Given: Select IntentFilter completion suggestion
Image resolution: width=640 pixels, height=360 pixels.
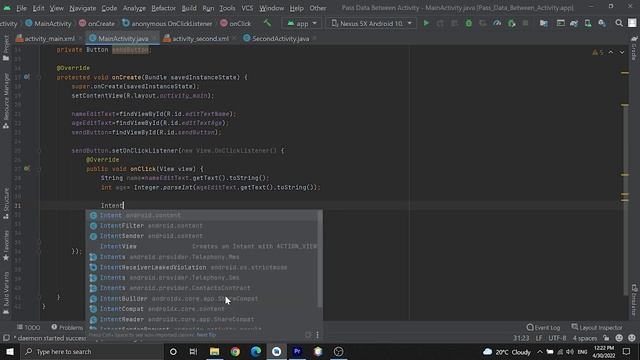Looking at the screenshot, I should [x=204, y=225].
